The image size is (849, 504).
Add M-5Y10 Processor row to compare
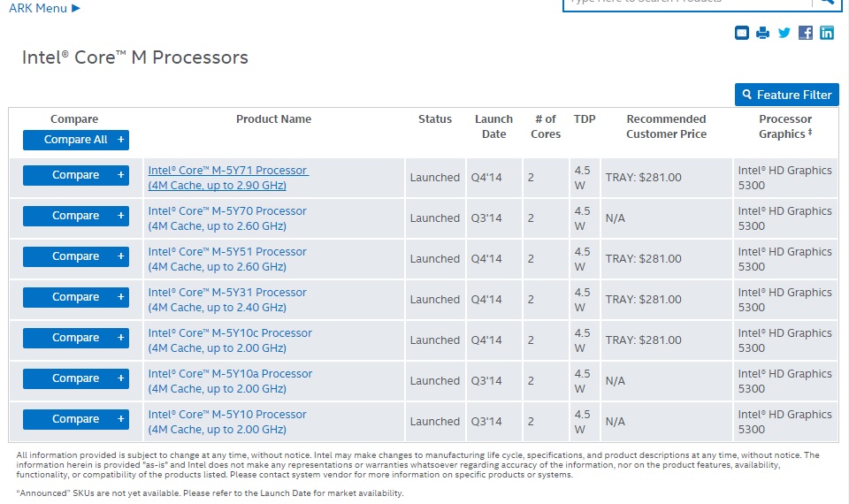(76, 419)
